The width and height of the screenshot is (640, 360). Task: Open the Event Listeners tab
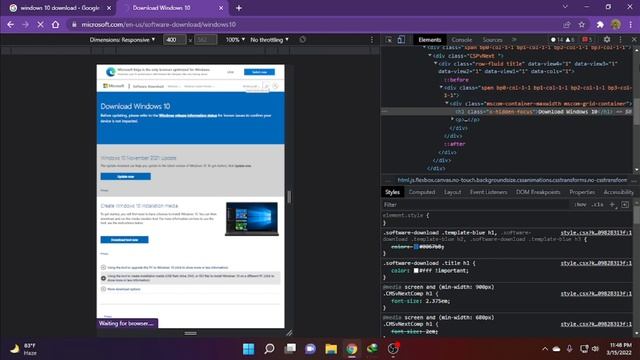pos(488,192)
